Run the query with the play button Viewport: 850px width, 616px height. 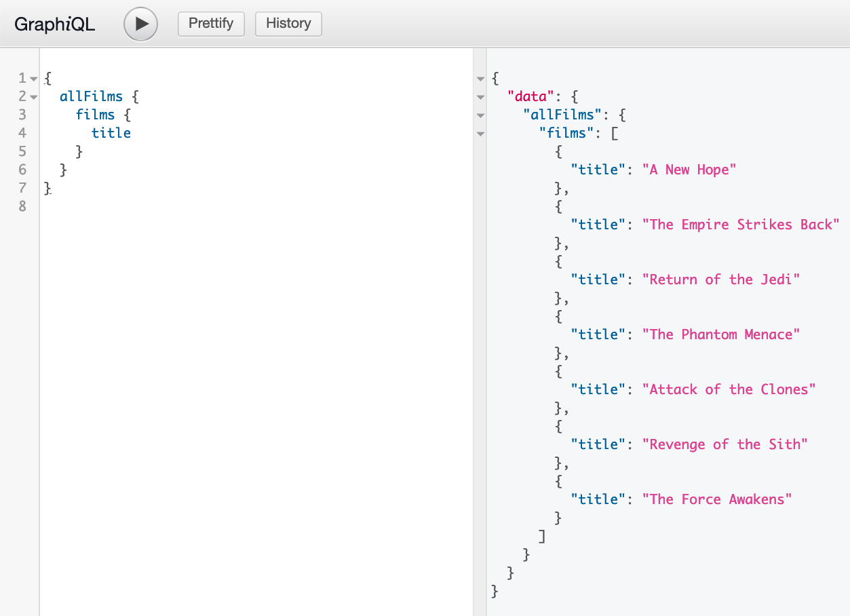pyautogui.click(x=140, y=24)
